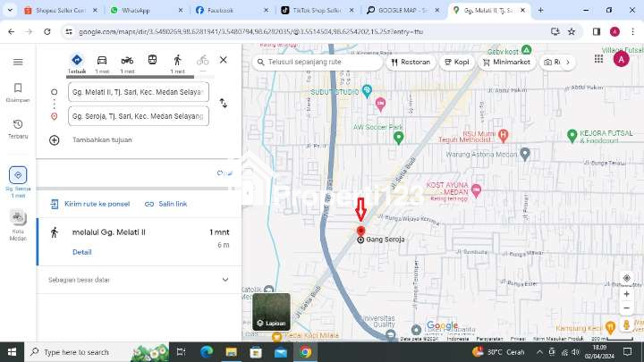This screenshot has width=644, height=362.
Task: Click Kirim rute ke ponsel link
Action: tap(90, 204)
